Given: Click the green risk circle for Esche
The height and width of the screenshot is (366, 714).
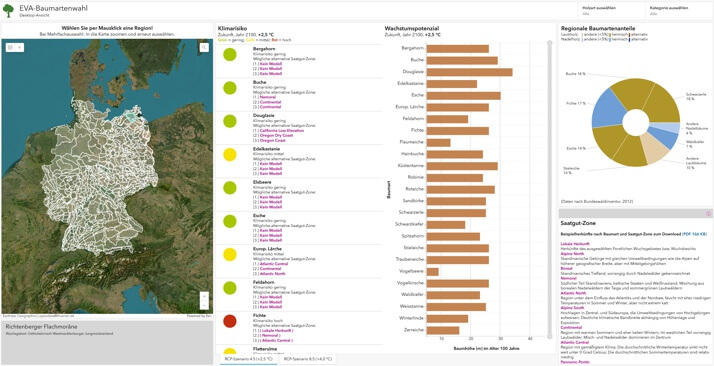Looking at the screenshot, I should 230,221.
